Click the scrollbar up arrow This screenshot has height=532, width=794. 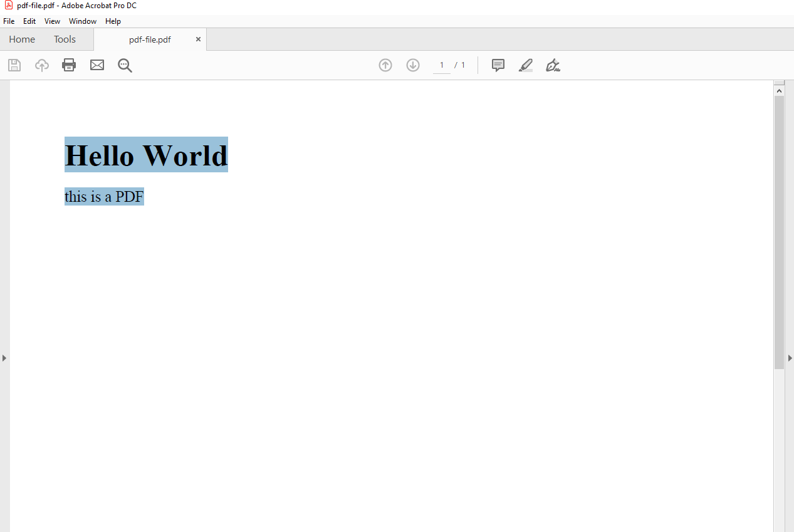pyautogui.click(x=780, y=91)
